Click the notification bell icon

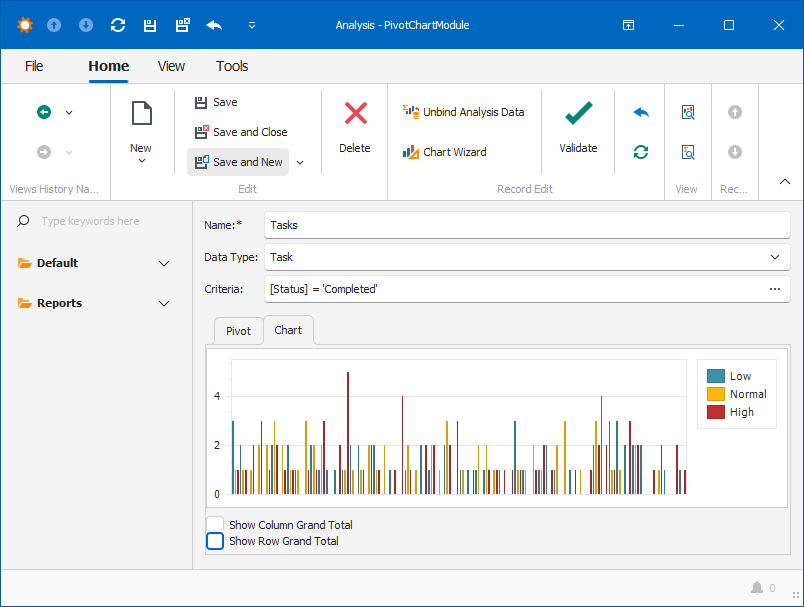point(757,588)
